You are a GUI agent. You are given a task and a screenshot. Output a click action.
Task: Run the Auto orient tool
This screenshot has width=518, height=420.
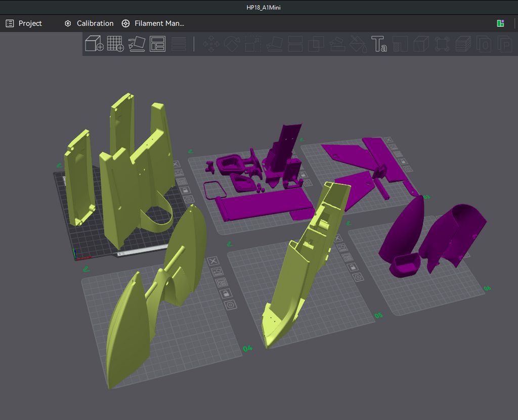[x=137, y=44]
